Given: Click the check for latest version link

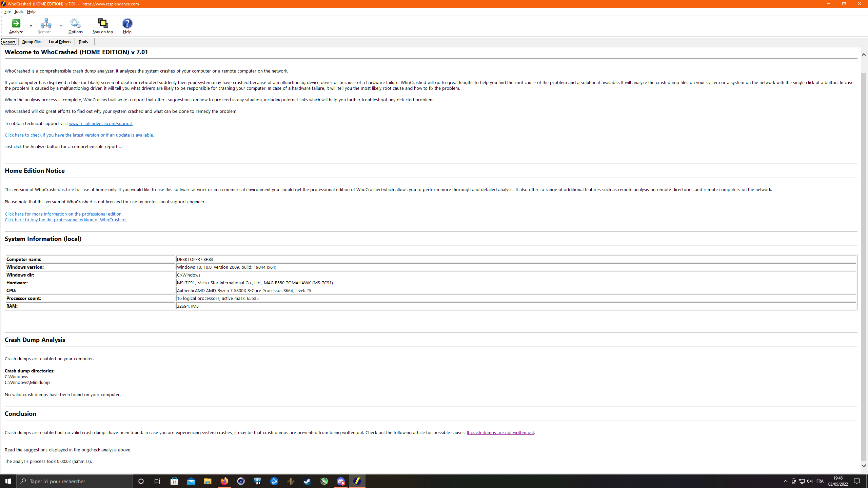Looking at the screenshot, I should point(79,135).
